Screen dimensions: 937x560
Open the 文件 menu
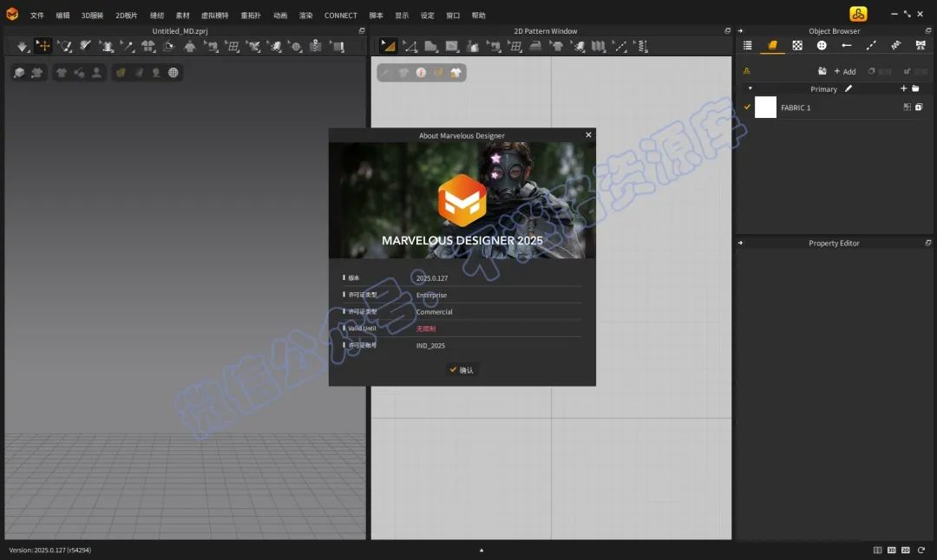point(37,16)
